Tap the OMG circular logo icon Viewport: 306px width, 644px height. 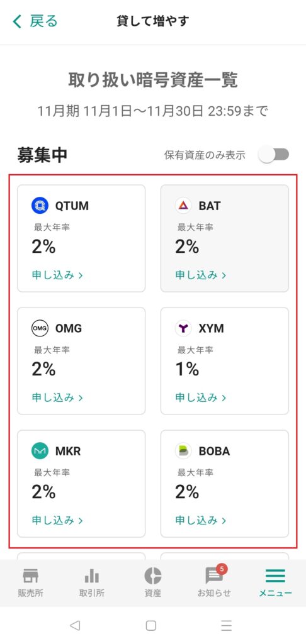pos(40,328)
